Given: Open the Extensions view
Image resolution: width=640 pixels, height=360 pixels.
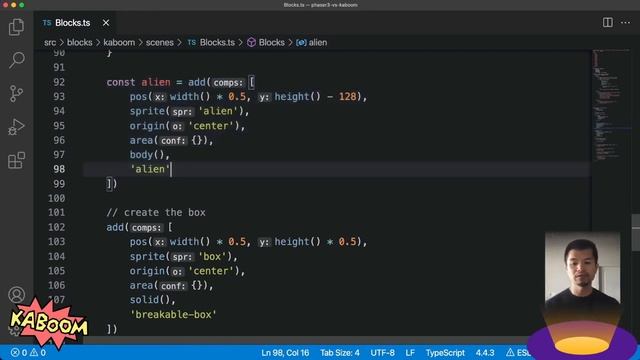Looking at the screenshot, I should click(16, 160).
